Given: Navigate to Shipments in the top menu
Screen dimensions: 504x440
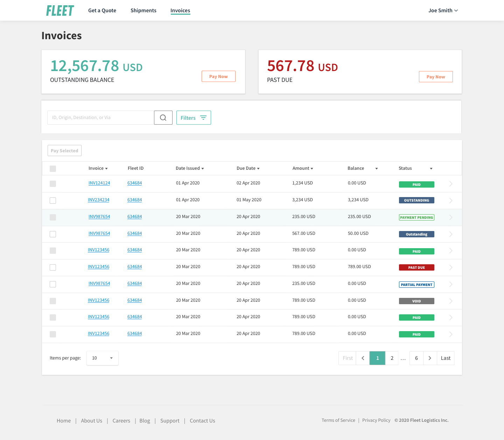Looking at the screenshot, I should 143,11.
